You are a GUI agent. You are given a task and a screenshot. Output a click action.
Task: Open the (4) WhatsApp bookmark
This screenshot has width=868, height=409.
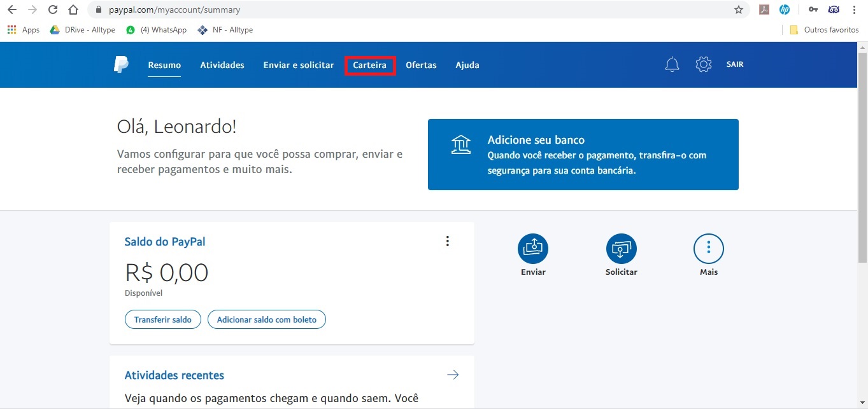tap(156, 30)
